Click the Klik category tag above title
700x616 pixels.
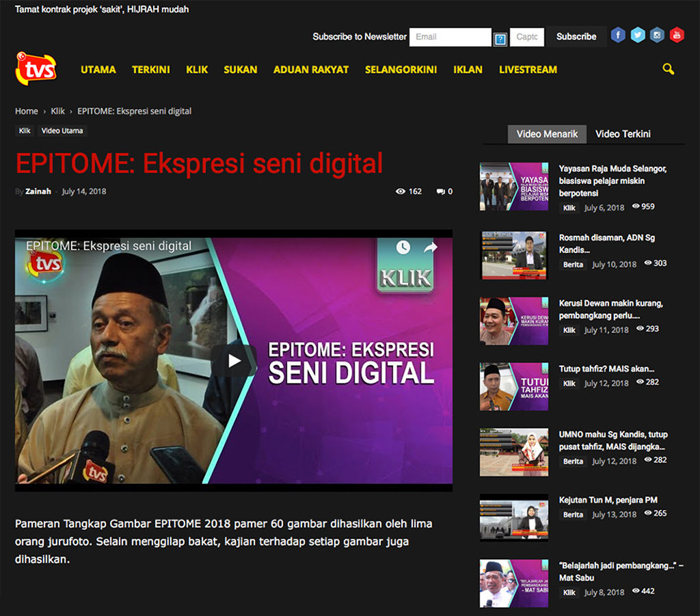(x=25, y=131)
